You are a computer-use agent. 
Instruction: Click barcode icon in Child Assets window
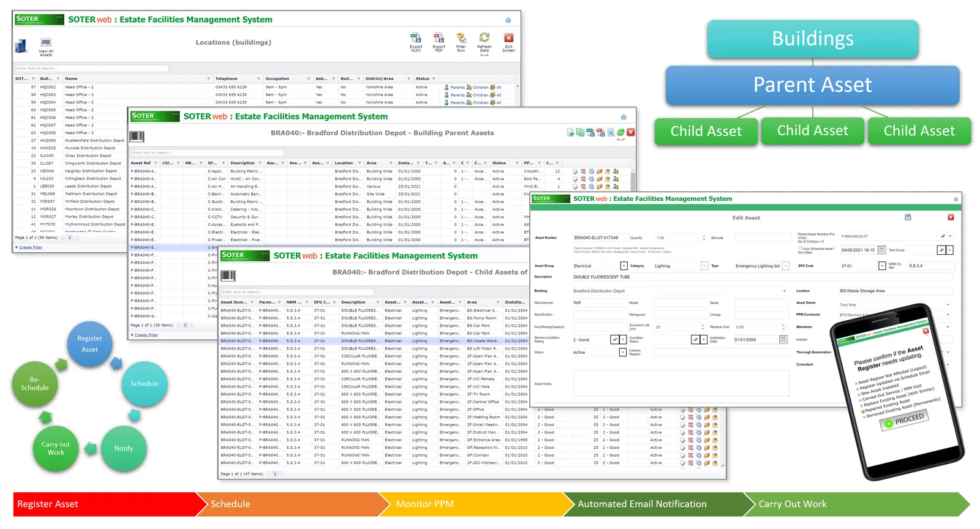(228, 276)
